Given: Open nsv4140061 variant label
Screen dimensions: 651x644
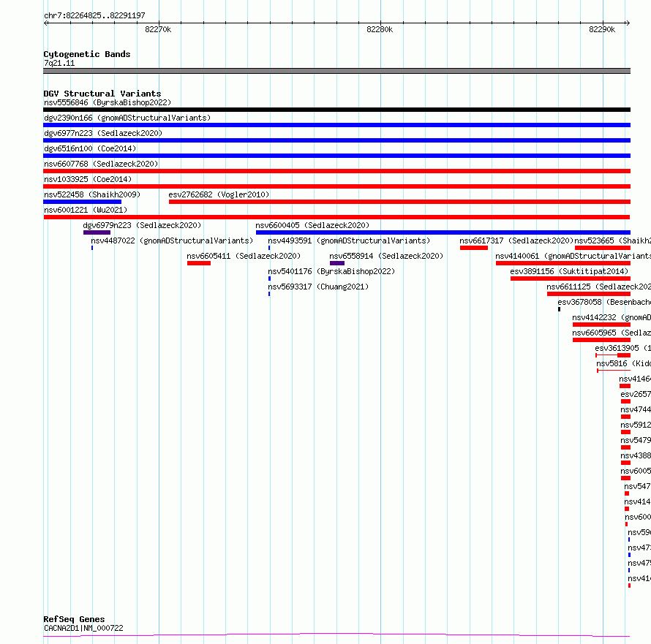Looking at the screenshot, I should (x=573, y=256).
